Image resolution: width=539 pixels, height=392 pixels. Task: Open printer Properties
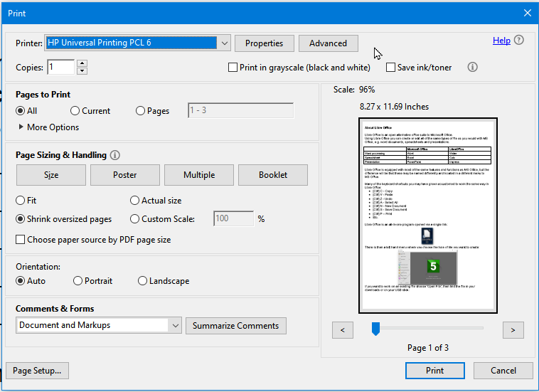click(x=265, y=43)
